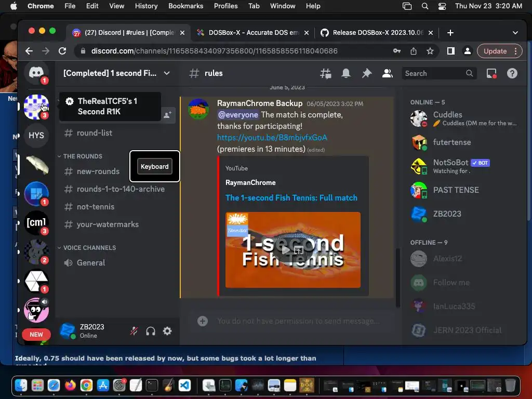Click the @everyone mention
The width and height of the screenshot is (532, 399).
(238, 115)
